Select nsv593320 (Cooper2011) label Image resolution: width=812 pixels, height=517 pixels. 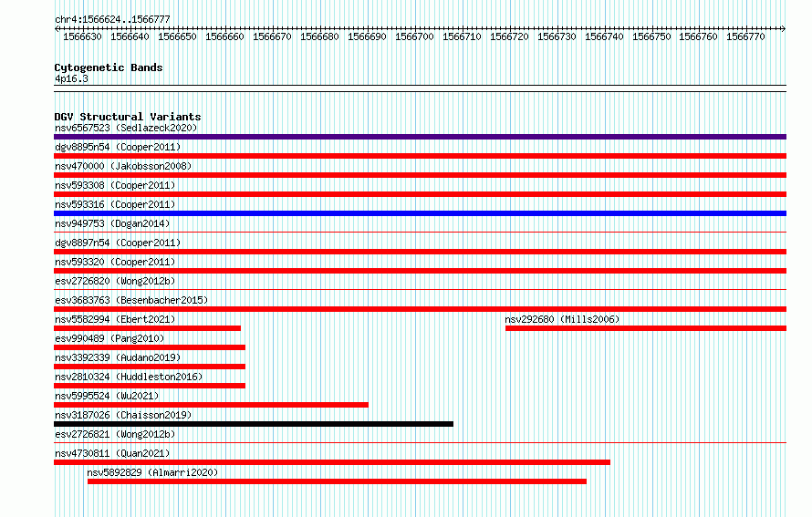(115, 262)
